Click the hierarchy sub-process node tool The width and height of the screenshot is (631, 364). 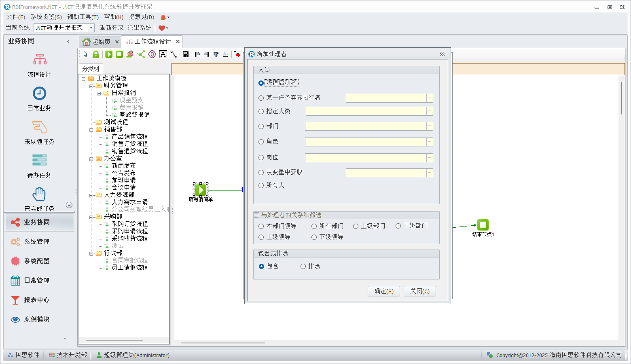point(163,54)
